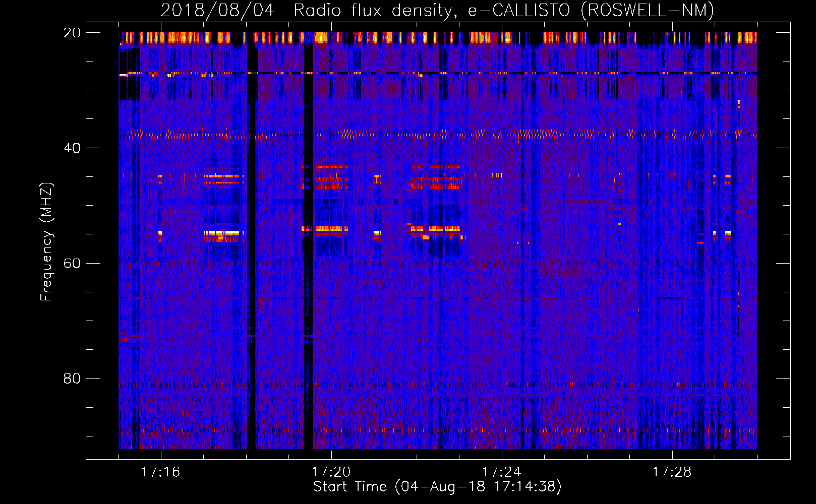The image size is (816, 504).
Task: Click the 20 MHz frequency tick label
Action: 72,33
